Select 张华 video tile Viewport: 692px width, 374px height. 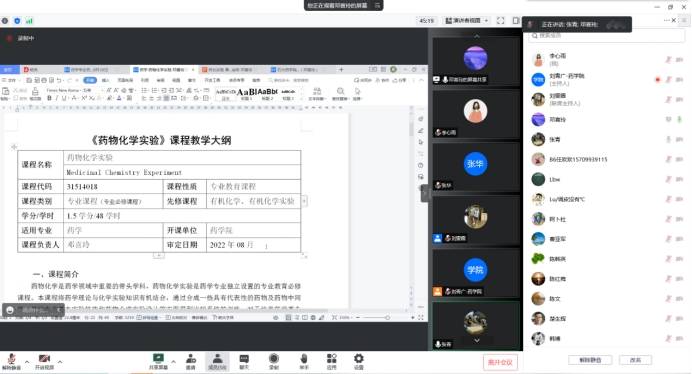[x=475, y=167]
